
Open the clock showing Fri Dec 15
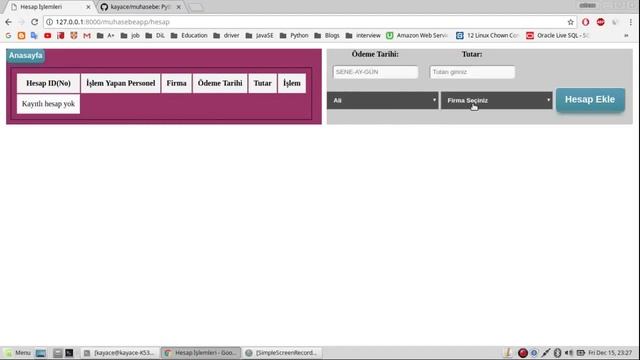[610, 353]
